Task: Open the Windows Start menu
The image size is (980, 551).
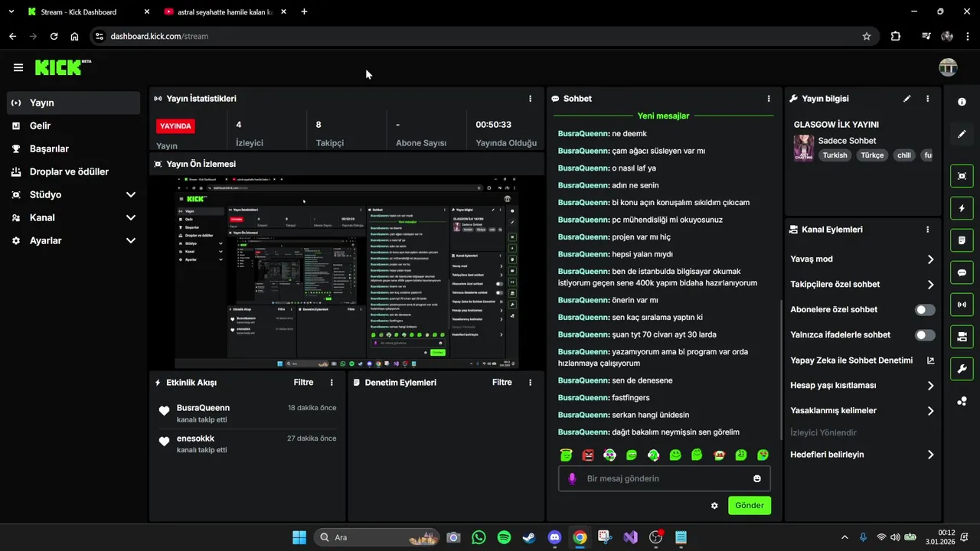Action: point(299,538)
